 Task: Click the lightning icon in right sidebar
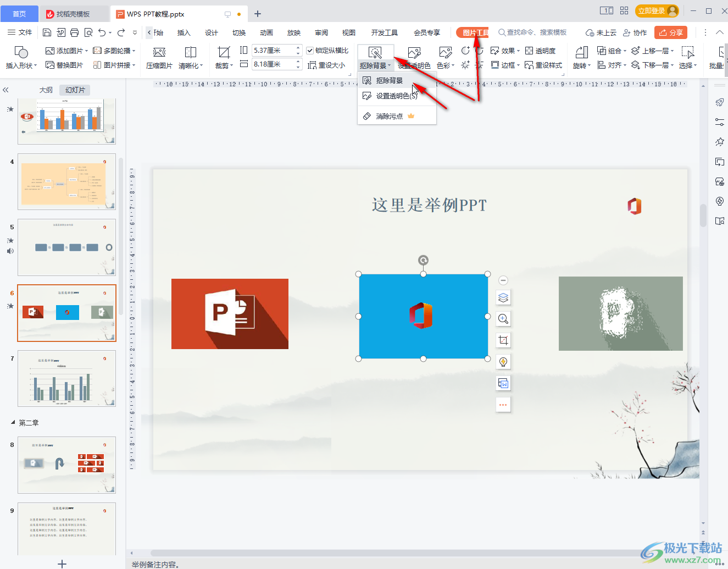pos(719,201)
